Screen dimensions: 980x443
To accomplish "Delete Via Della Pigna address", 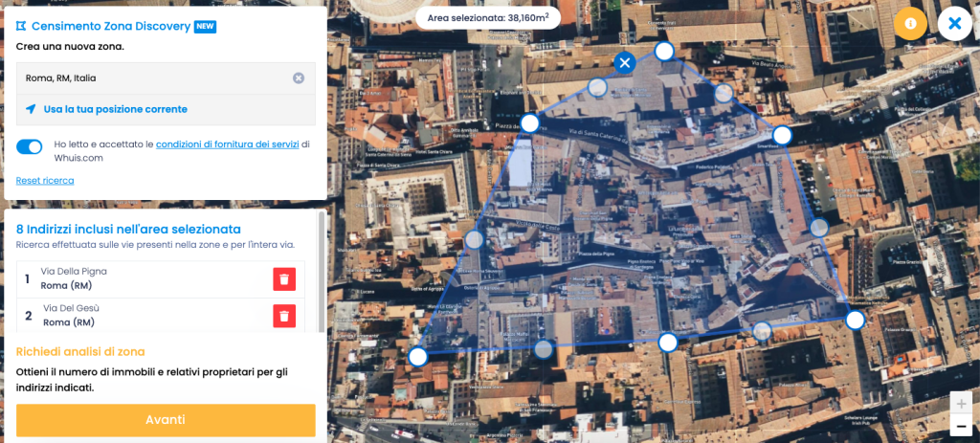I will point(284,278).
